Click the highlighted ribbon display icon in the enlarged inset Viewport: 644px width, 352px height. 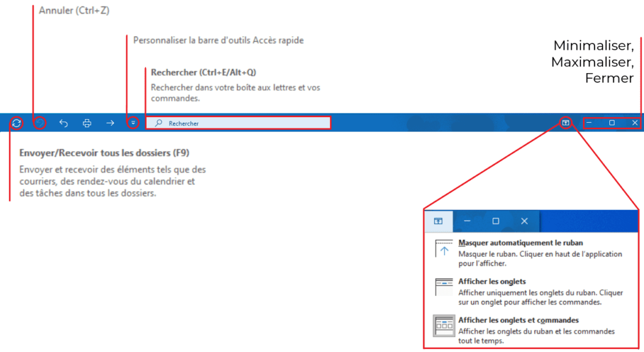(438, 221)
